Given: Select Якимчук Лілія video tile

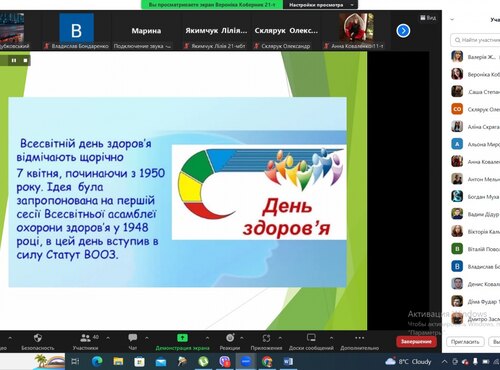Looking at the screenshot, I should [216, 31].
